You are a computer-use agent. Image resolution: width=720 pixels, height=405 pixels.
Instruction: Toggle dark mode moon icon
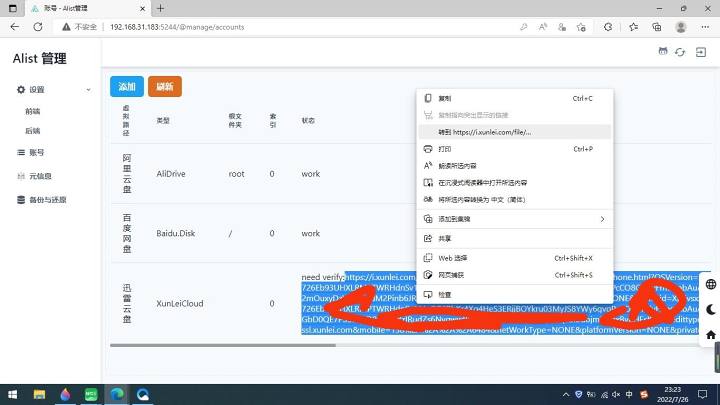pos(711,309)
